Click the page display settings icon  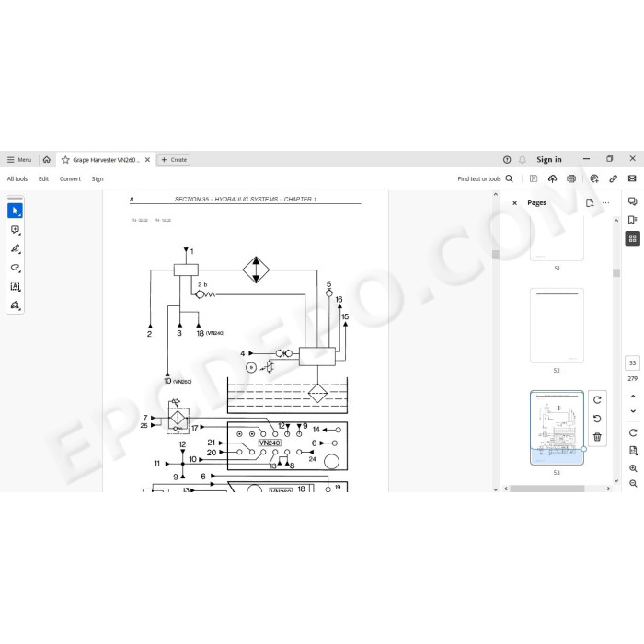tap(633, 451)
